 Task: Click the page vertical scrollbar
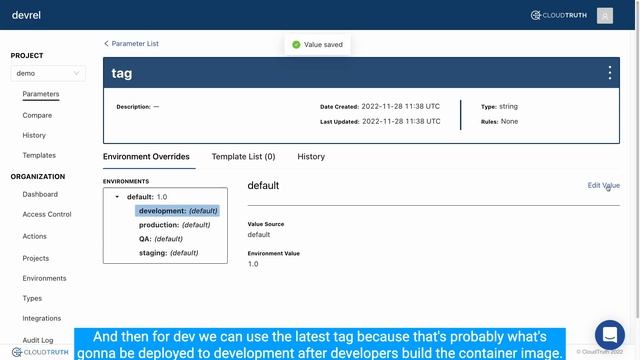point(638,159)
